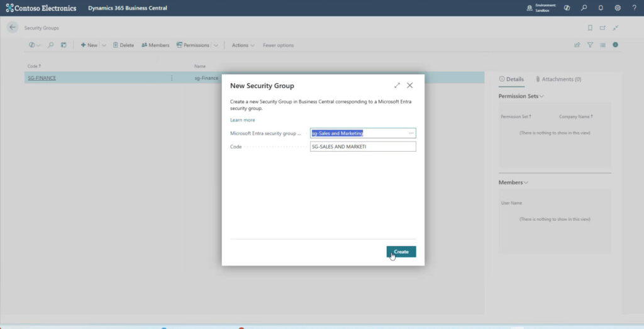Click the Contoso Electronics logo
Screen dimensions: 644x329
tap(41, 8)
